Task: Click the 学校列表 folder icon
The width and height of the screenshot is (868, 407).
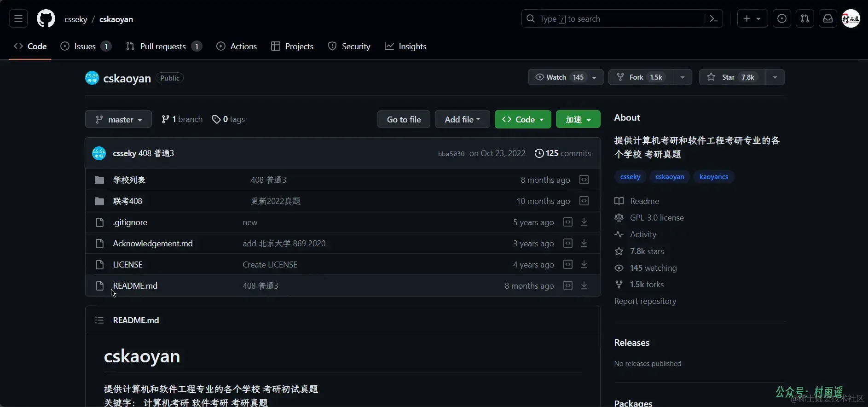Action: click(x=99, y=180)
